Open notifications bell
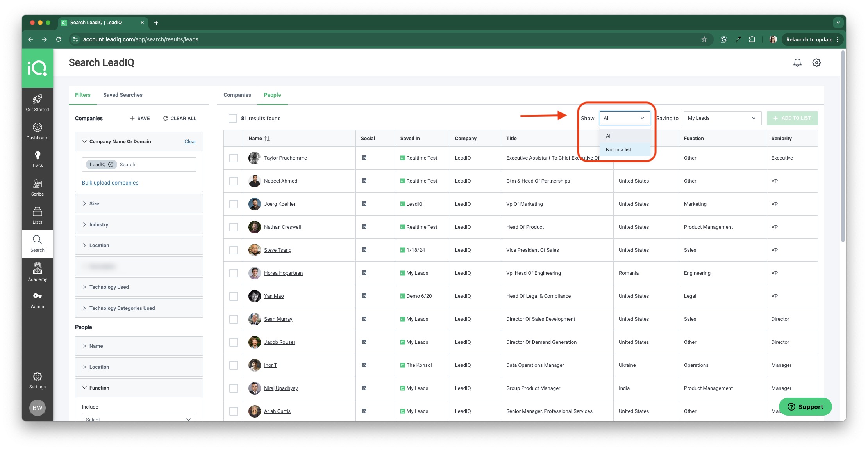 coord(797,62)
